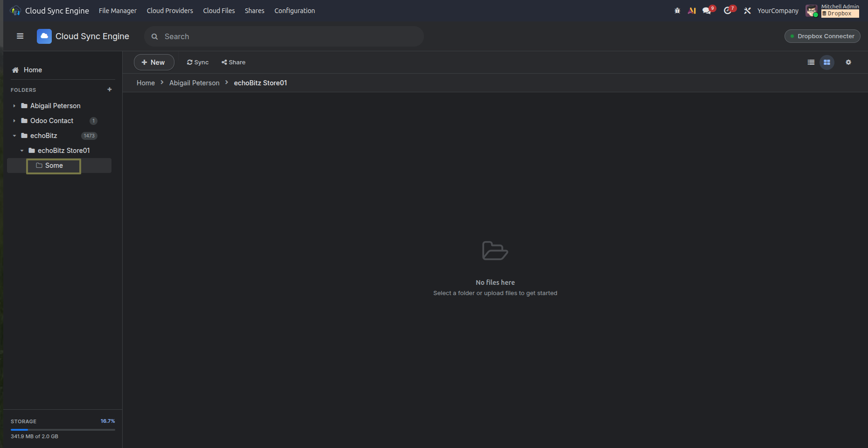868x448 pixels.
Task: Click the wrench tools icon in top bar
Action: 747,11
